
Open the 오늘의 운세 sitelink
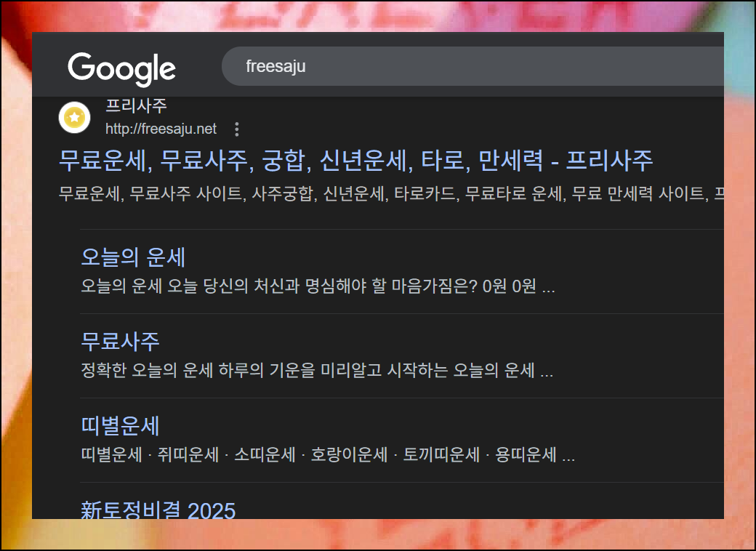point(133,257)
